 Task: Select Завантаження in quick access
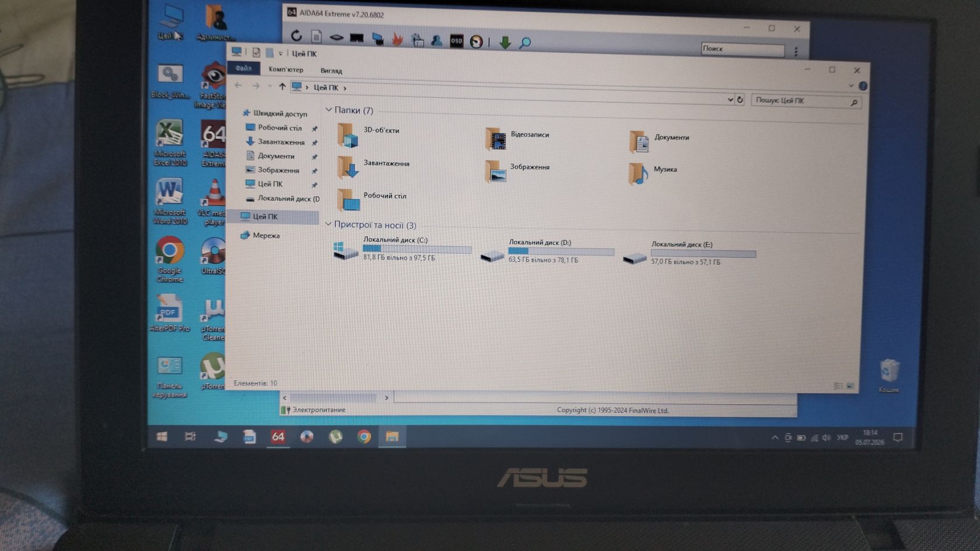click(x=275, y=142)
